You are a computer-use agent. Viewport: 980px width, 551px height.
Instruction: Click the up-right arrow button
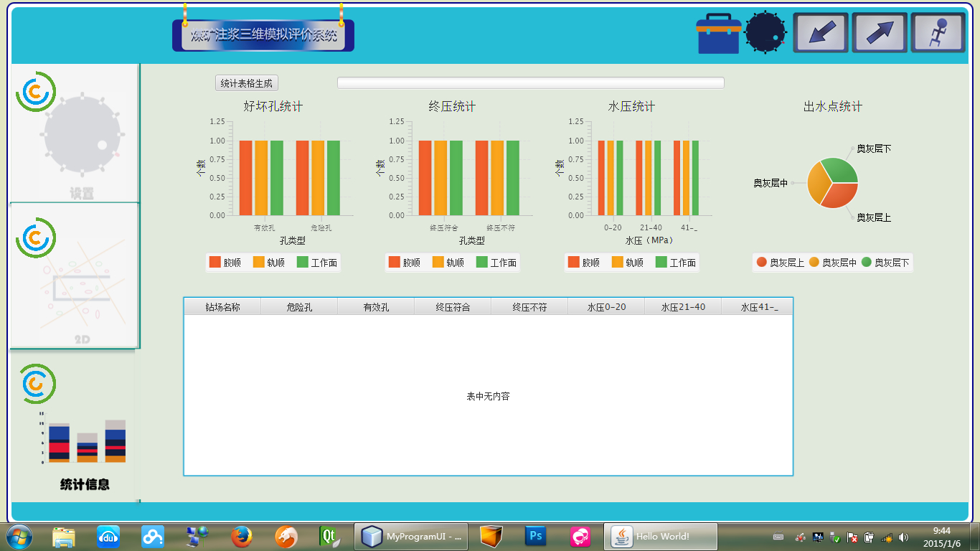coord(880,33)
